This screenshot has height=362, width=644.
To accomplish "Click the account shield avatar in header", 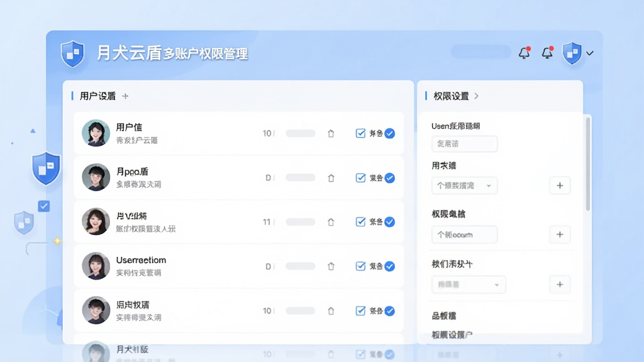I will pos(572,53).
